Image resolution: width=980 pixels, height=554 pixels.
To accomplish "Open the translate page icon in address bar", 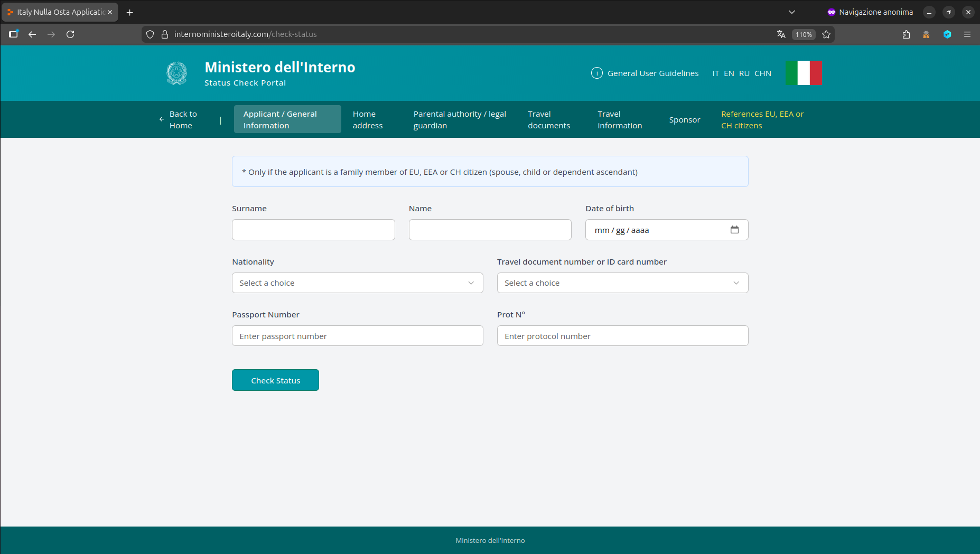I will click(781, 34).
